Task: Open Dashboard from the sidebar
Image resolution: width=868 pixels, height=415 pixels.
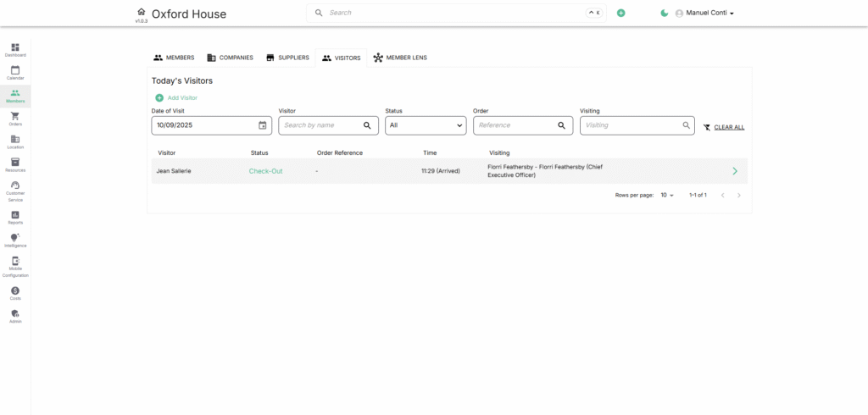Action: coord(15,49)
